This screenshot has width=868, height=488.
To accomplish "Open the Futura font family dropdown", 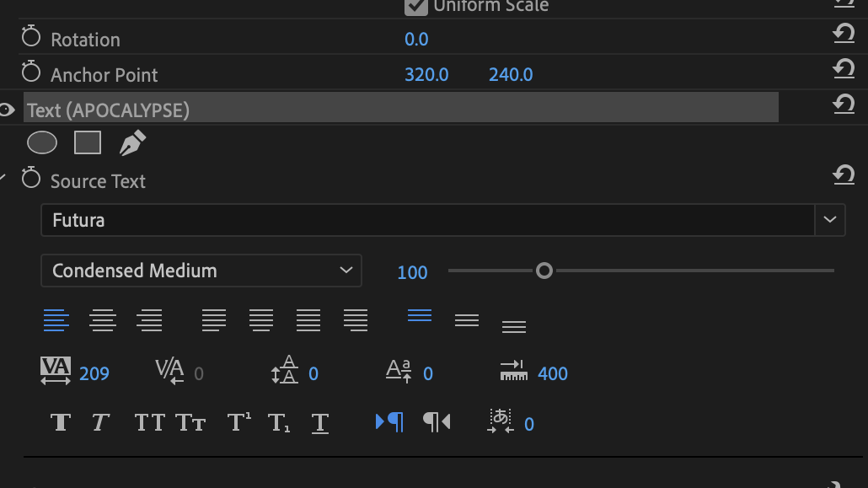I will [830, 220].
